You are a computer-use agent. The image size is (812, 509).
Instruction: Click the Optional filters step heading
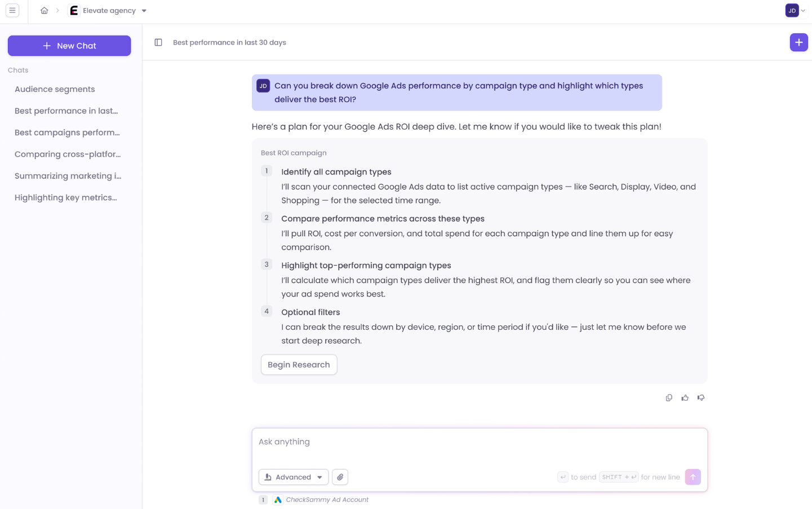click(x=310, y=312)
